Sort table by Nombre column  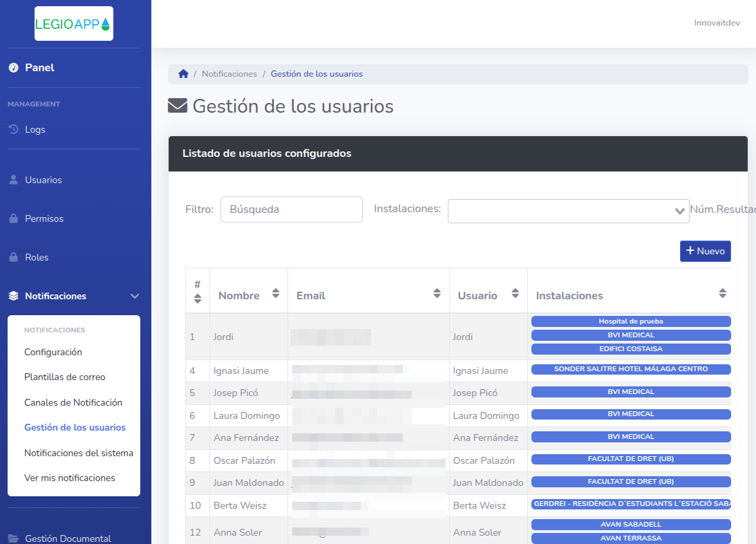point(276,294)
